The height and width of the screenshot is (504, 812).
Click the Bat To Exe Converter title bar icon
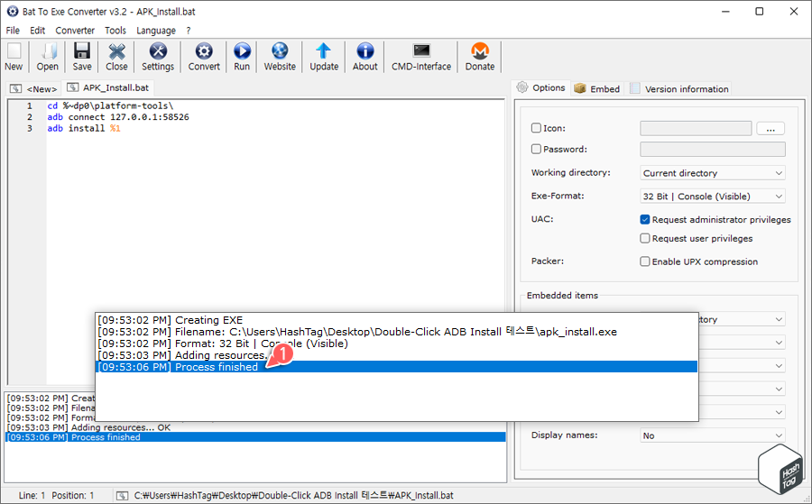tap(13, 12)
